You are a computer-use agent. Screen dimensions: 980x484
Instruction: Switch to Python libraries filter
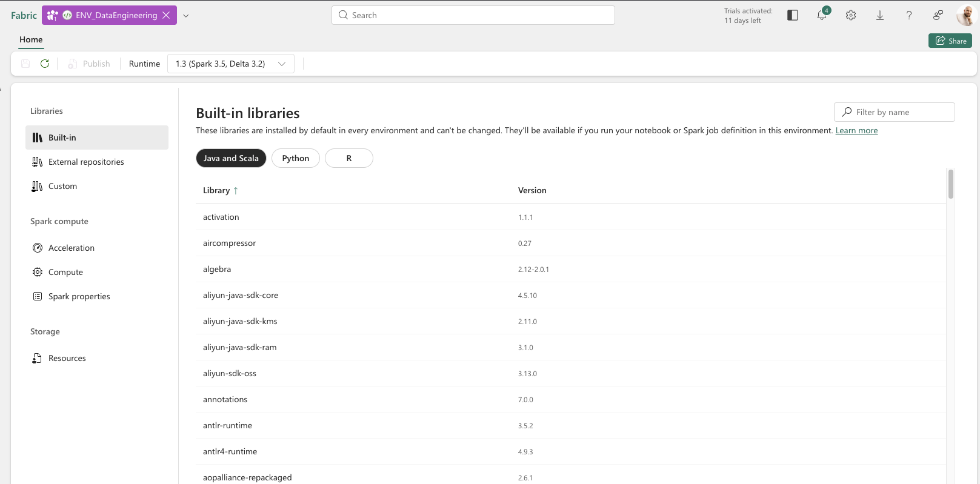(x=296, y=158)
